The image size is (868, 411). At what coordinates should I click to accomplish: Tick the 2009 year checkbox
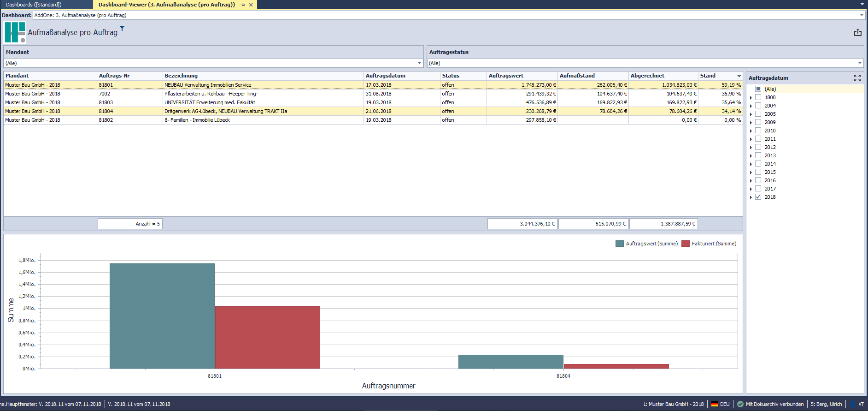pos(758,122)
